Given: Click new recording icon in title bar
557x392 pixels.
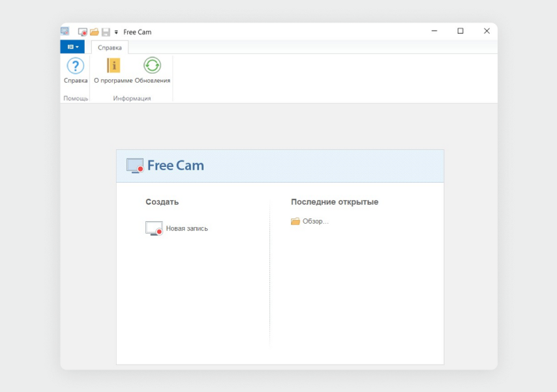Looking at the screenshot, I should point(83,32).
